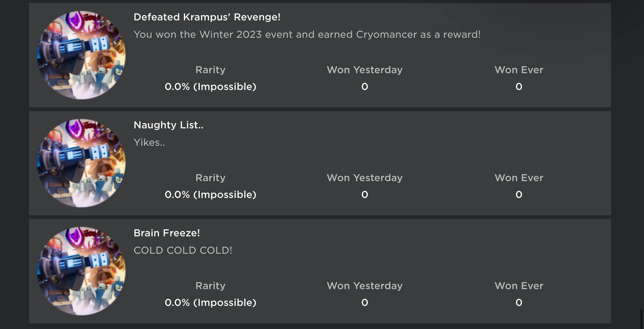
Task: Click the COLD COLD COLD! description
Action: (183, 250)
